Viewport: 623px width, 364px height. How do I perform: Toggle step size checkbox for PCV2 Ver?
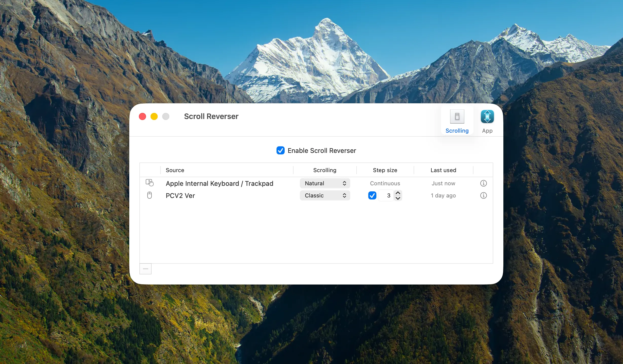point(372,195)
